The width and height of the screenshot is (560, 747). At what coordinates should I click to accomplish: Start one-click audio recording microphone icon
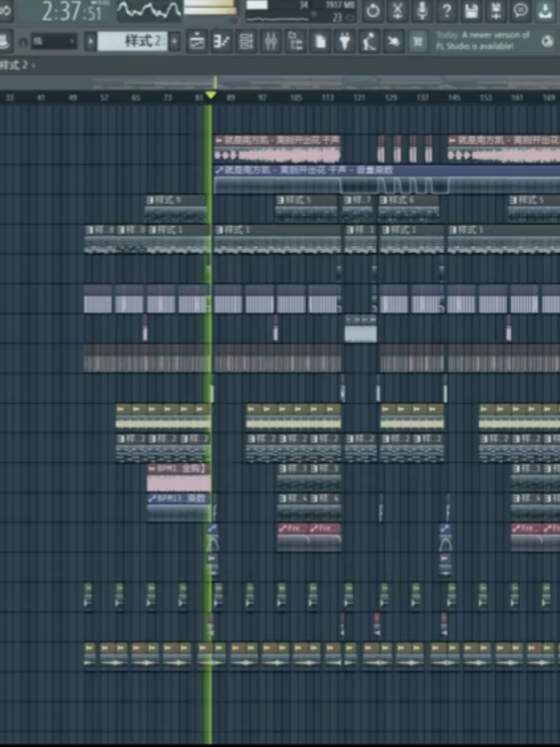point(422,11)
